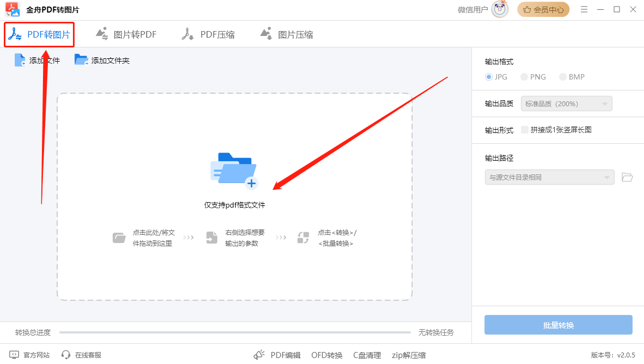Viewport: 644px width, 364px height.
Task: Click the 批量转换 convert button
Action: pos(558,325)
